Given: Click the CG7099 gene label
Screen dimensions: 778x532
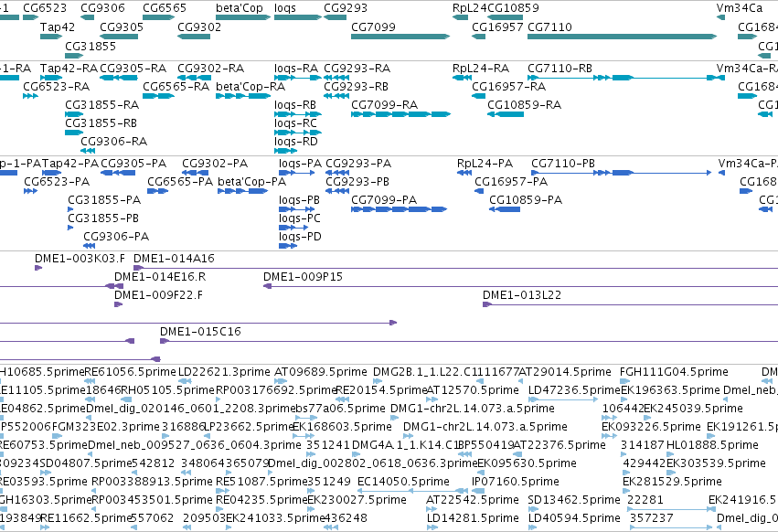Looking at the screenshot, I should tap(373, 27).
